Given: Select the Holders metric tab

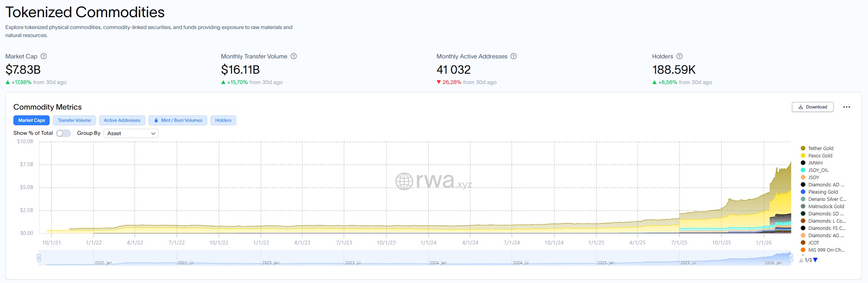Looking at the screenshot, I should tap(223, 120).
